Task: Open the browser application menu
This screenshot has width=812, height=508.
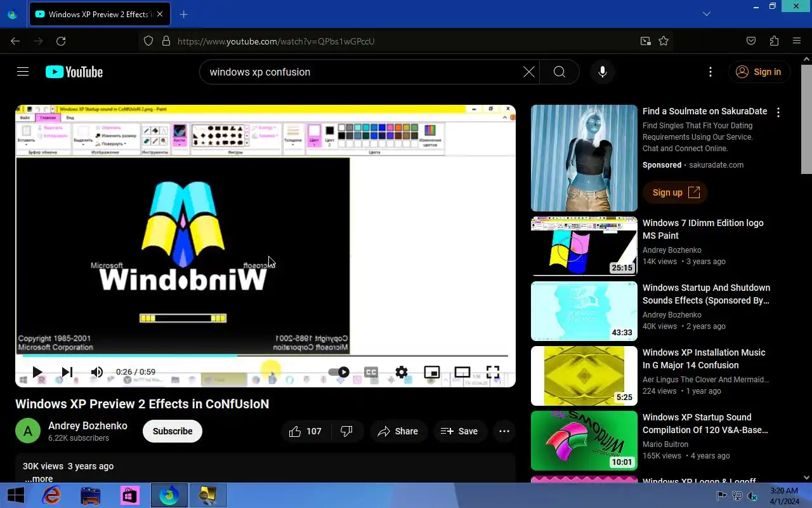Action: click(x=797, y=41)
